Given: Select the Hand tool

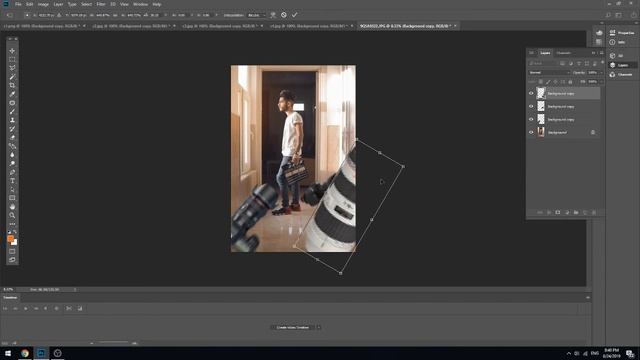Looking at the screenshot, I should coord(12,207).
